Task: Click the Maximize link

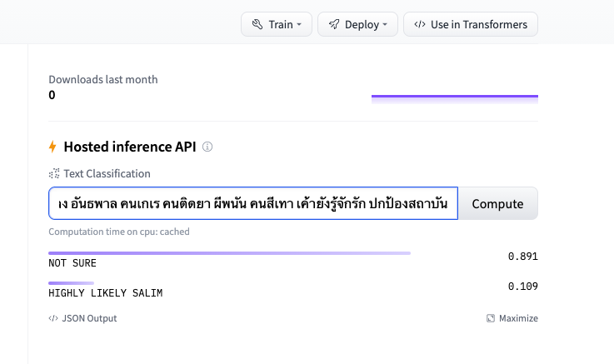Action: [512, 318]
